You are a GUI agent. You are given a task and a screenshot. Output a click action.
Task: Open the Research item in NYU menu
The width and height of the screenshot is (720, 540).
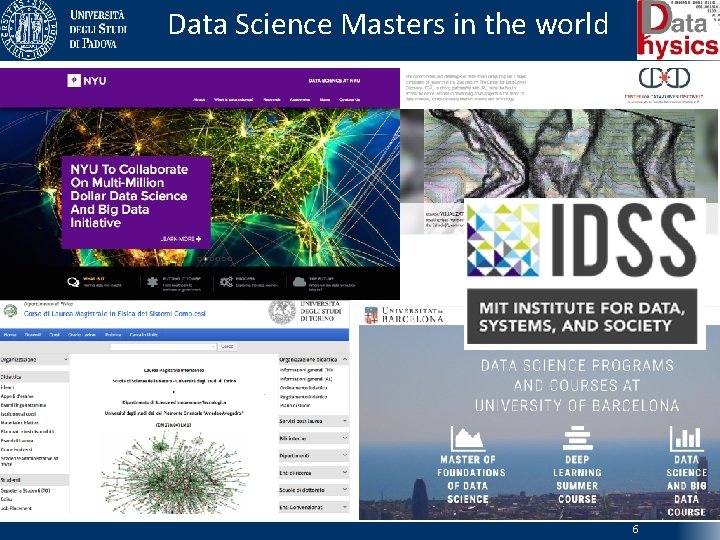pos(272,100)
